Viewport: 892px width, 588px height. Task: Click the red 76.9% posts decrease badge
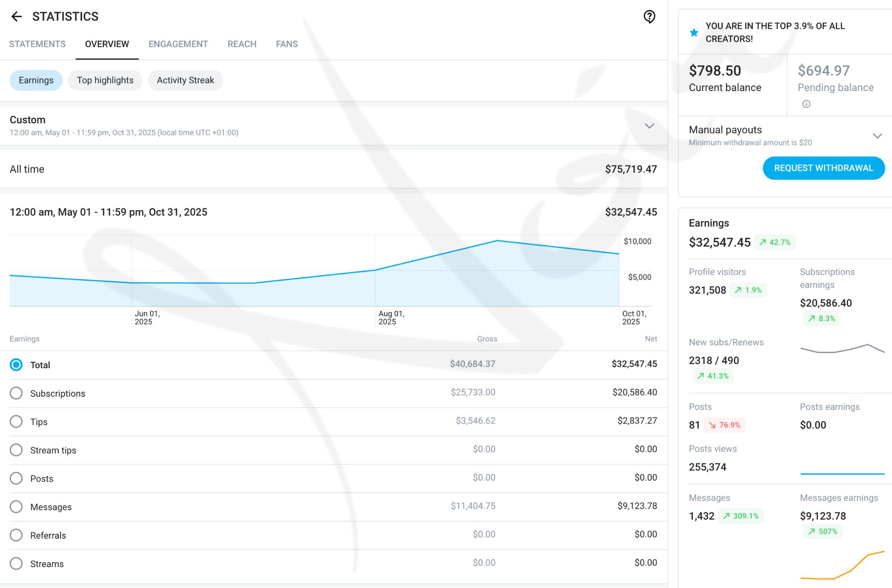point(725,425)
